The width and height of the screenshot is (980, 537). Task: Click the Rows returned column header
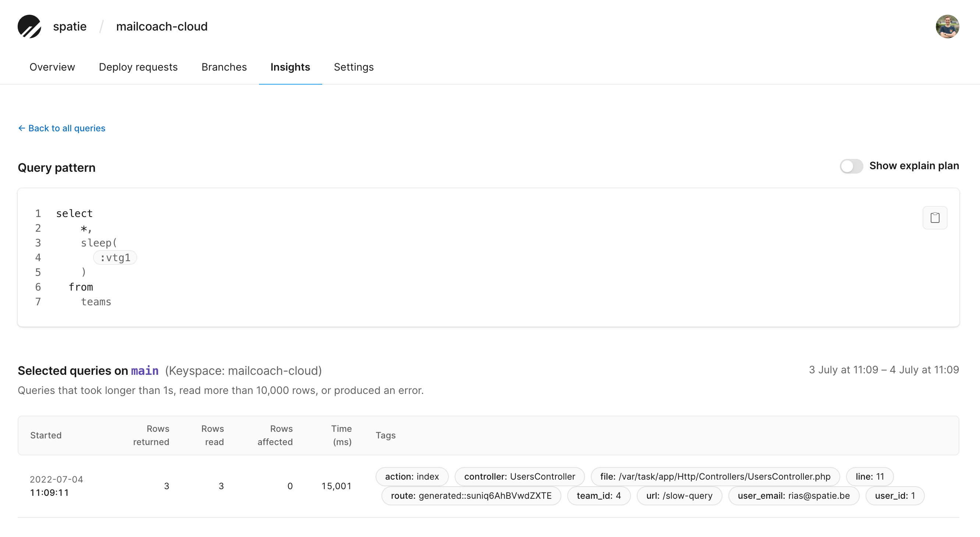tap(151, 435)
